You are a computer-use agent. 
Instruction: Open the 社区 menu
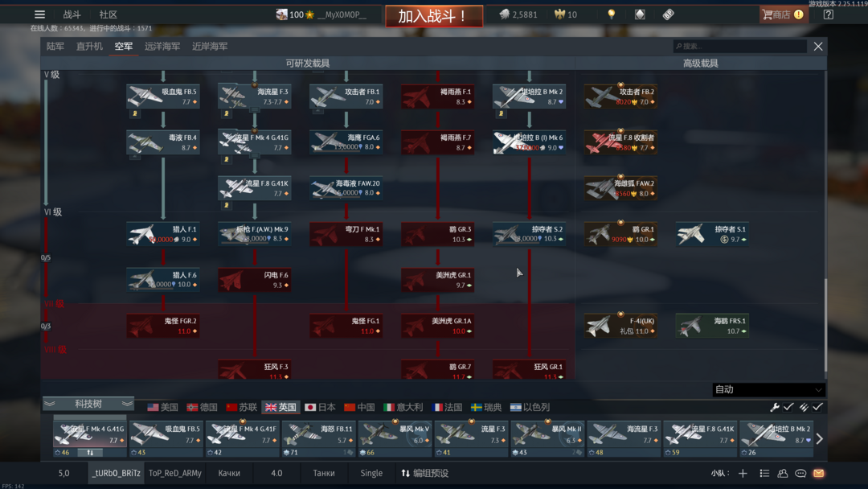108,14
